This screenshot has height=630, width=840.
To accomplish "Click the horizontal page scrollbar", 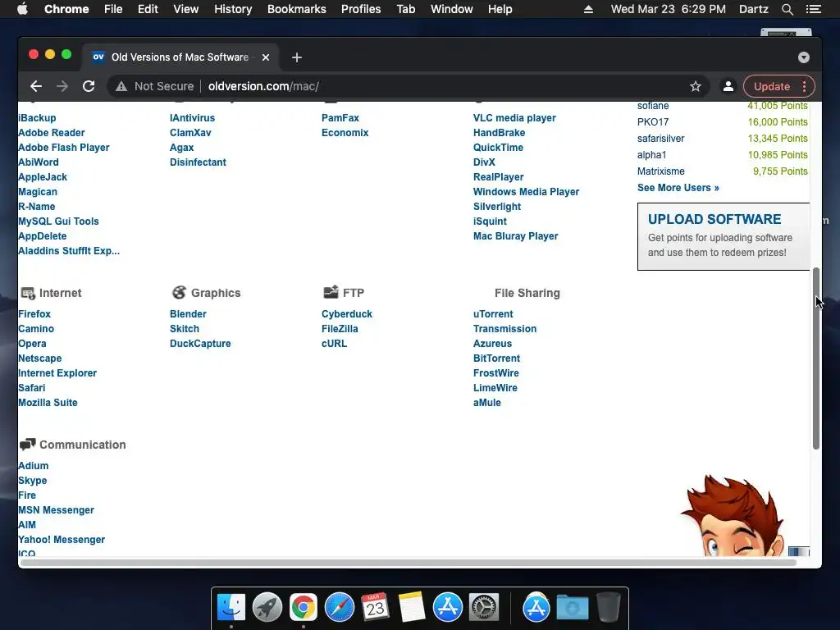I will 409,562.
